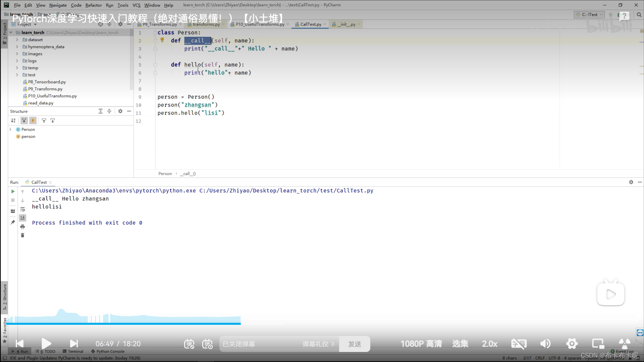The width and height of the screenshot is (644, 362).
Task: Click the 发送 send button
Action: (354, 344)
